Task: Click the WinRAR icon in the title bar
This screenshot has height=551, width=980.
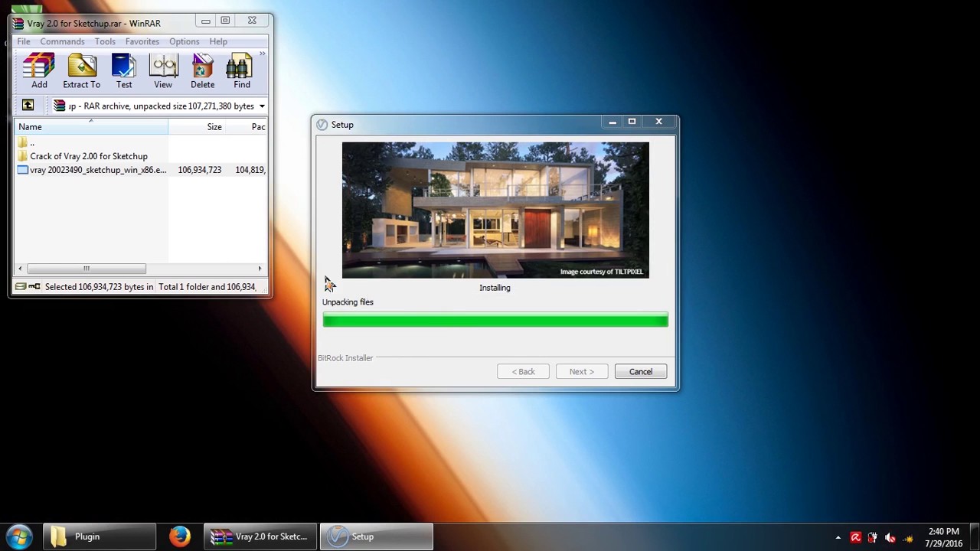Action: tap(18, 24)
